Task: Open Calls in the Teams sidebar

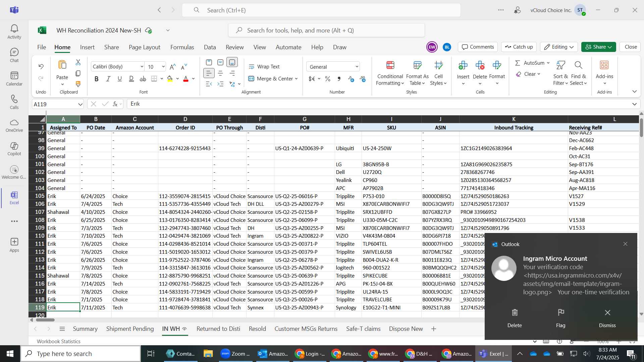Action: click(14, 102)
